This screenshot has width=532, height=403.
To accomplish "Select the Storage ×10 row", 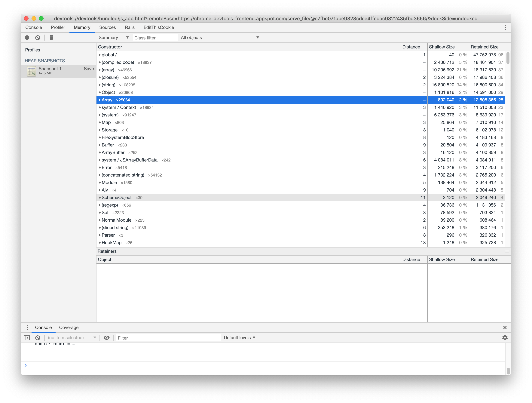I will coord(300,130).
